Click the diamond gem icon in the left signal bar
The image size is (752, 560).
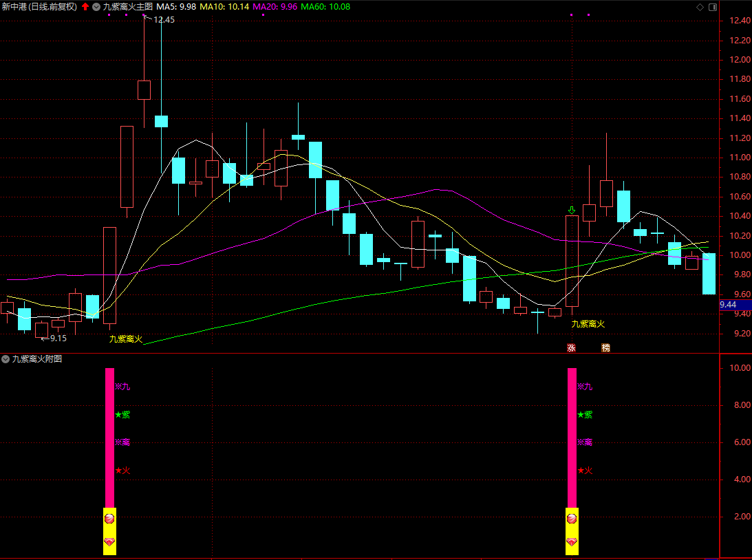pyautogui.click(x=109, y=542)
